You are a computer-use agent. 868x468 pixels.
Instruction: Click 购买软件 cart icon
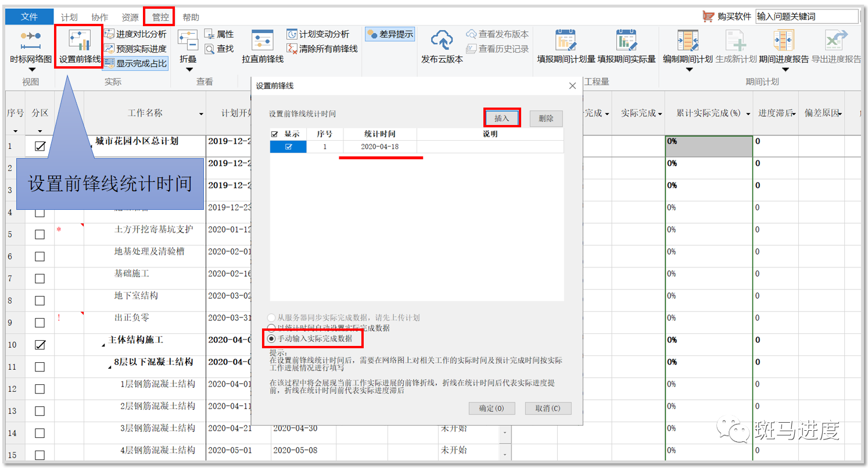pos(708,17)
